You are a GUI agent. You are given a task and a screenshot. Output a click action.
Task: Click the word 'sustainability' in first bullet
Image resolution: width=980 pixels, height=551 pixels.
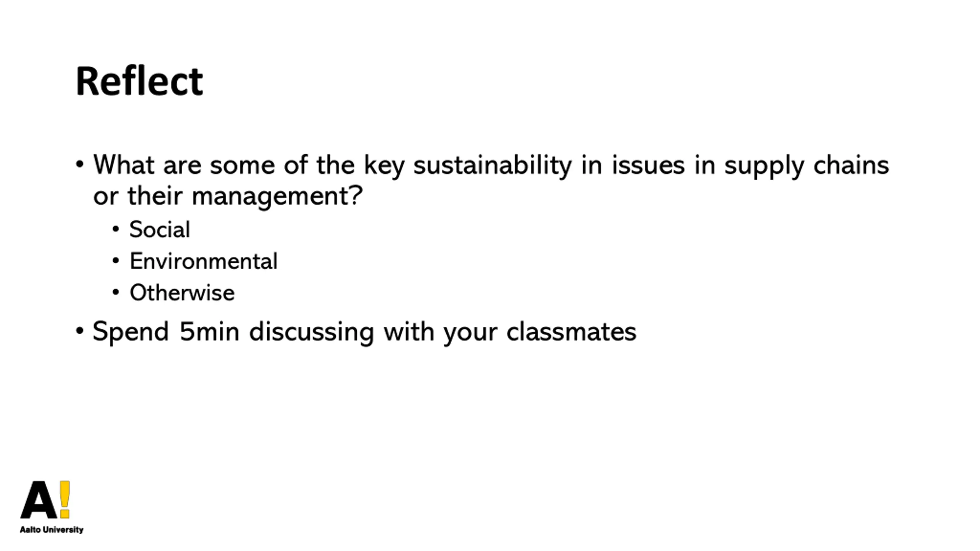[x=492, y=165]
